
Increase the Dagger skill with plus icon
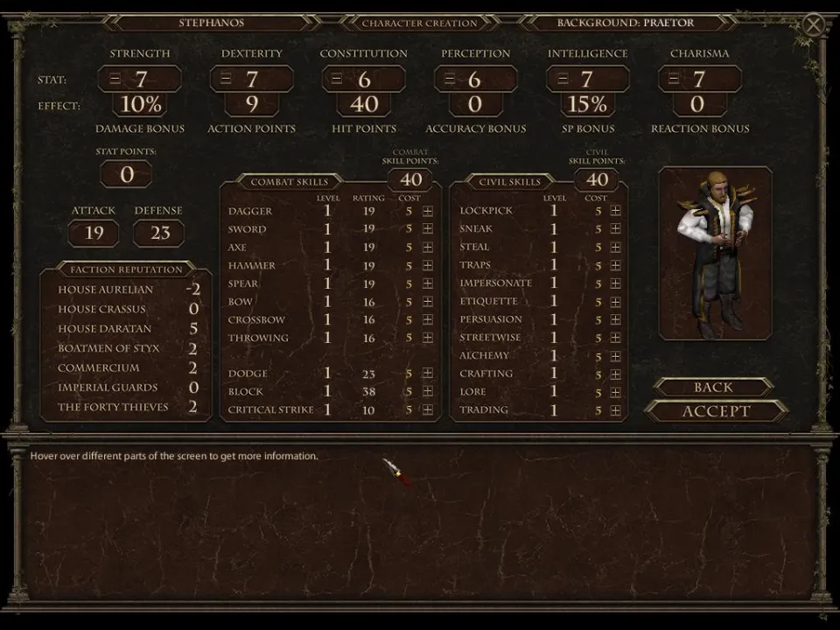(428, 212)
